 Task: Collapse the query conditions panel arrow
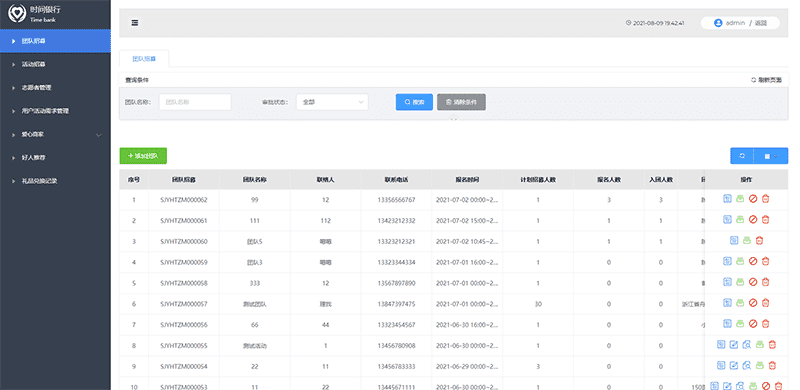[454, 120]
